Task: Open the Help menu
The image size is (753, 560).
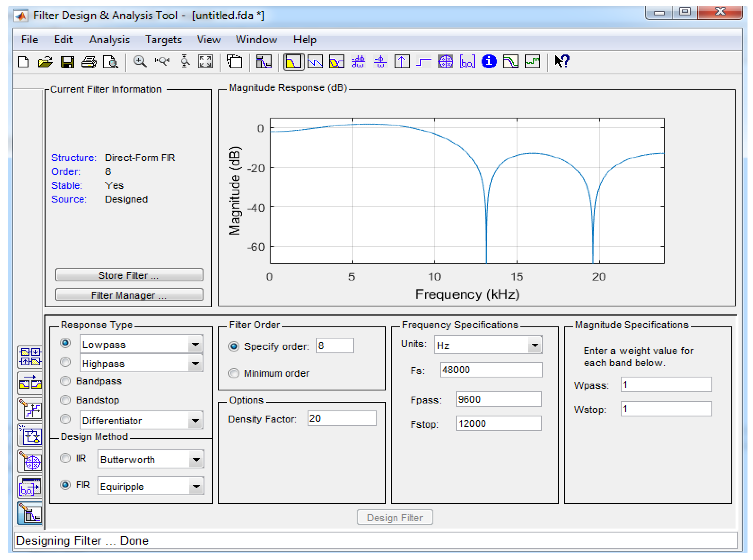Action: [x=305, y=40]
